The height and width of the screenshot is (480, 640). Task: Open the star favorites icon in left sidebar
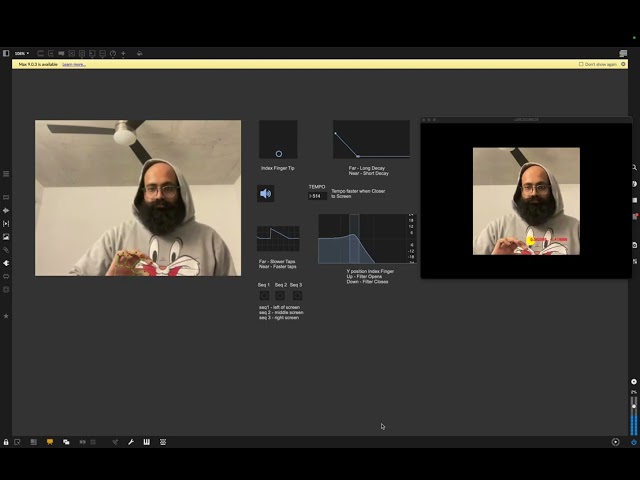(x=6, y=316)
